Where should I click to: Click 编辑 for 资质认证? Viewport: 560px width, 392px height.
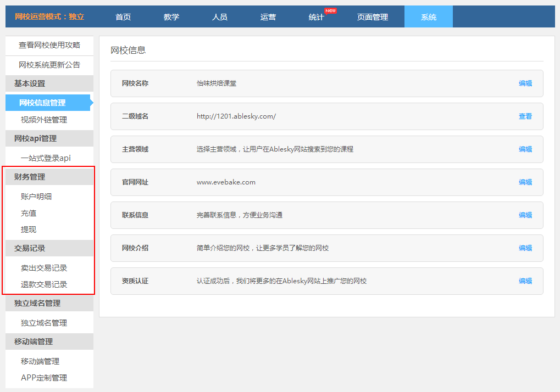pos(525,281)
